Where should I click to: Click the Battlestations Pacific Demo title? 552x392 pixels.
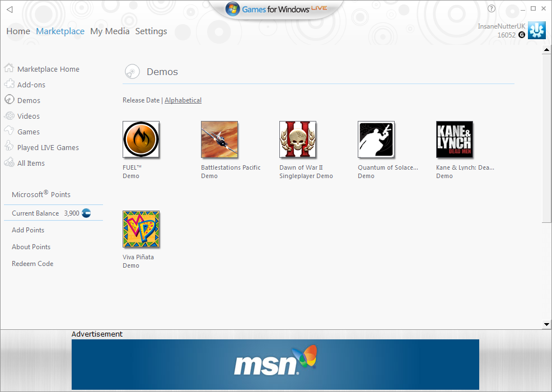[231, 171]
